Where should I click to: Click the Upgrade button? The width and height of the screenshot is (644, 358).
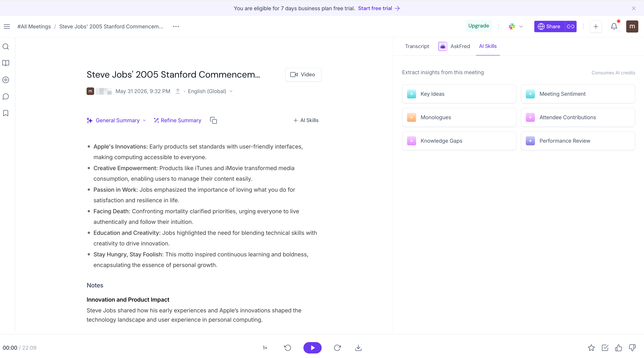coord(478,26)
